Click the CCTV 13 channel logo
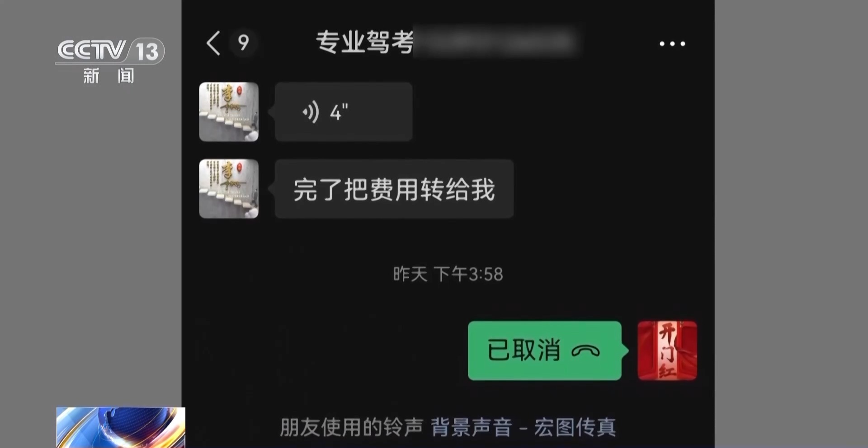Screen dimensions: 868x448 pyautogui.click(x=110, y=51)
